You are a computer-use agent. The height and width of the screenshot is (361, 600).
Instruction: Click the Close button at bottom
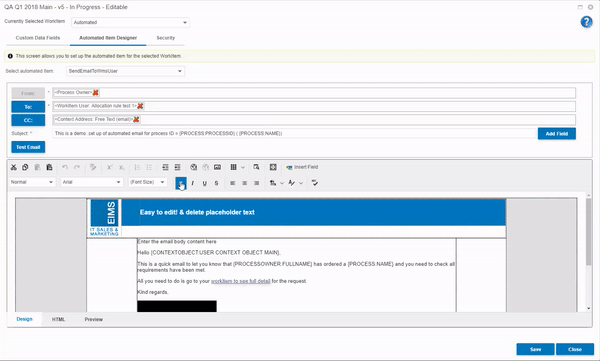click(x=575, y=349)
